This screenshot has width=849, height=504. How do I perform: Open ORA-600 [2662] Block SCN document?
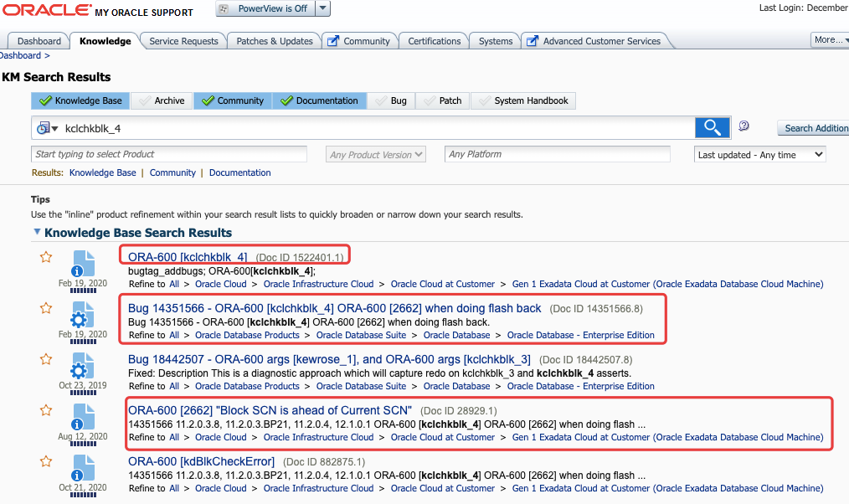[x=270, y=410]
